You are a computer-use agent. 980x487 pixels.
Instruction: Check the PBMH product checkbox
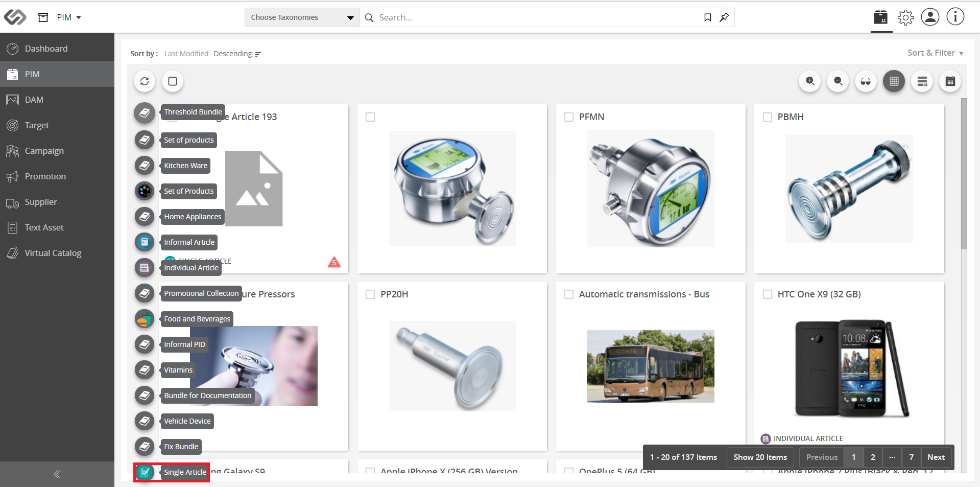(767, 117)
